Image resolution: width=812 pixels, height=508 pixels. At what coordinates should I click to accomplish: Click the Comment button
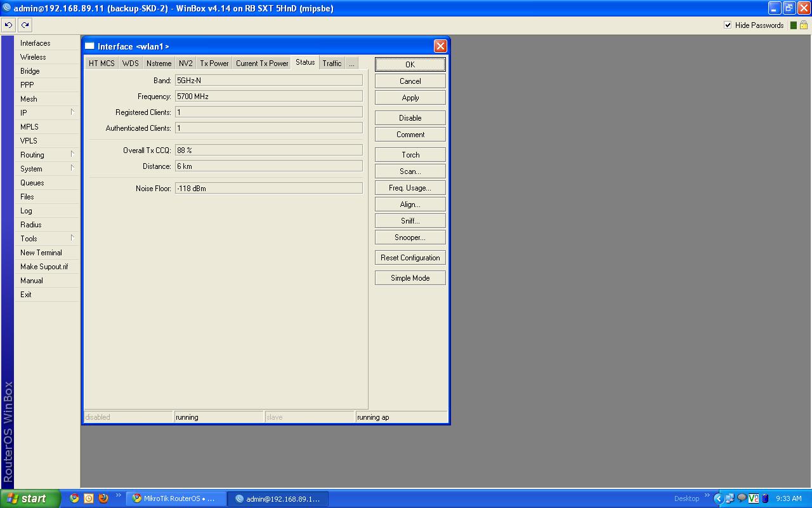coord(410,135)
